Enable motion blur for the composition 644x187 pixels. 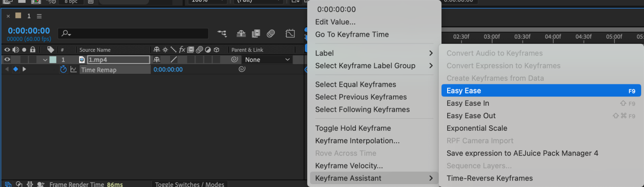[271, 33]
